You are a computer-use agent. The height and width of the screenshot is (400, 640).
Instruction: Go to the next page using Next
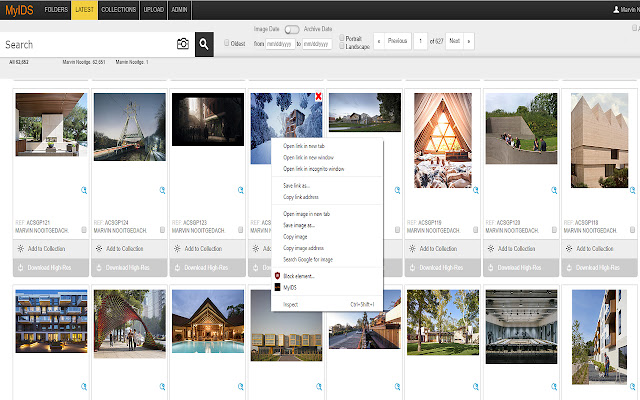pos(455,41)
